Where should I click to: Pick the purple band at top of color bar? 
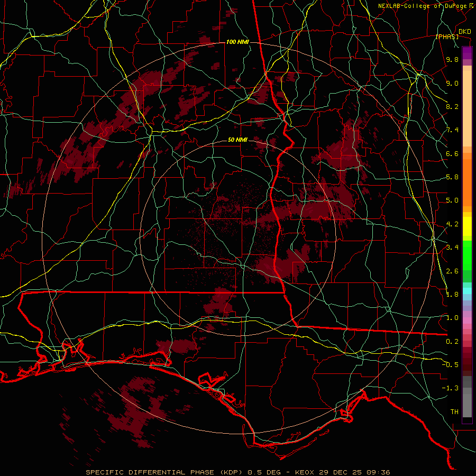pos(467,53)
